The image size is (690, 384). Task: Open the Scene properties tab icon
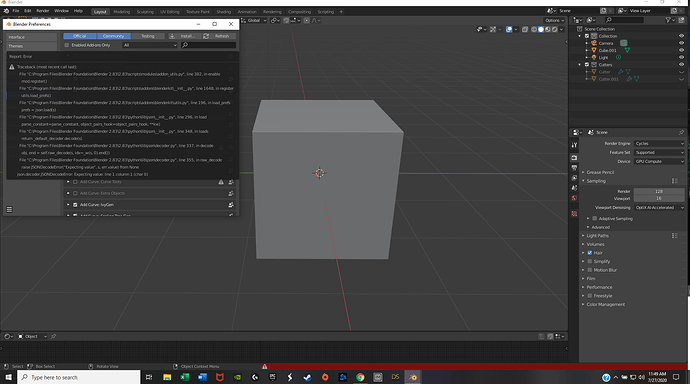point(574,188)
